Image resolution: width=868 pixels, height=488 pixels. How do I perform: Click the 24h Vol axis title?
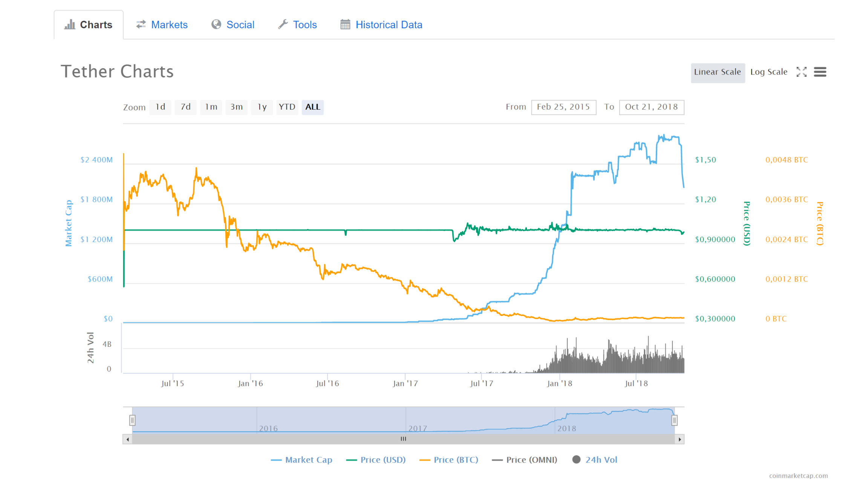[90, 348]
